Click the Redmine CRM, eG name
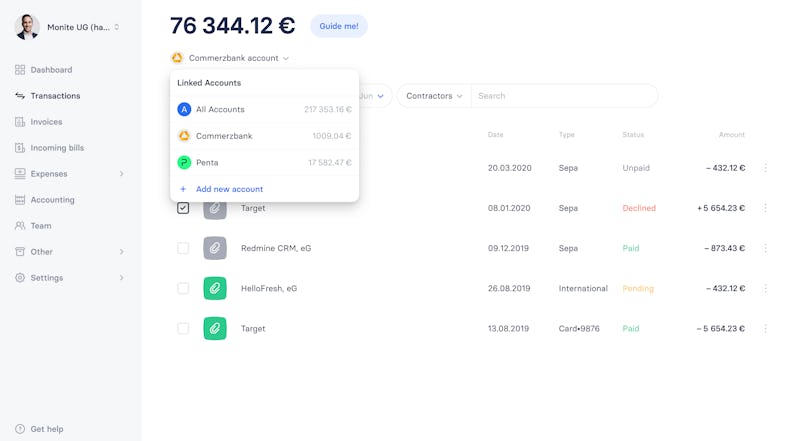The width and height of the screenshot is (807, 441). pyautogui.click(x=276, y=248)
